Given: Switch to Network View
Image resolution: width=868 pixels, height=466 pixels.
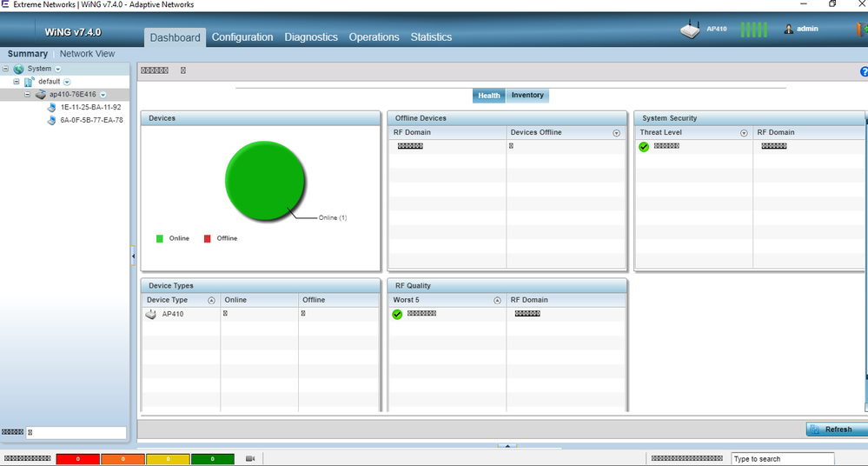Looking at the screenshot, I should click(x=88, y=54).
